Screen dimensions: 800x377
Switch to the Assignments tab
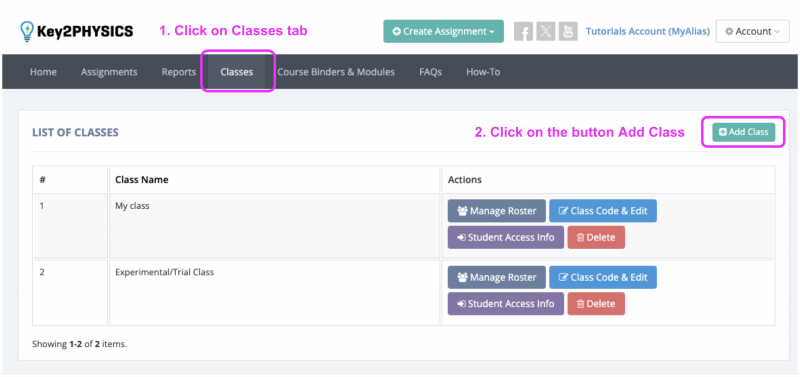pos(109,72)
